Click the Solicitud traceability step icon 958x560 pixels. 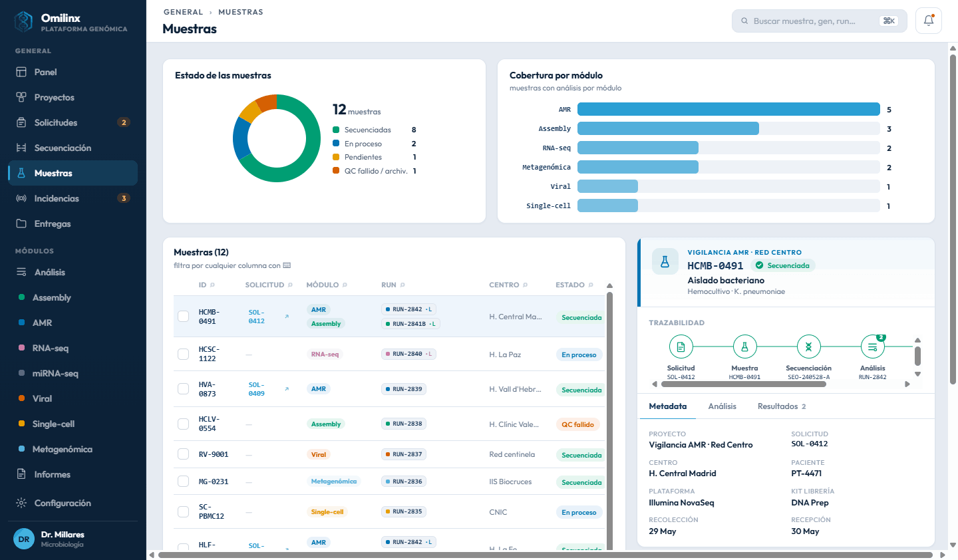coord(681,347)
